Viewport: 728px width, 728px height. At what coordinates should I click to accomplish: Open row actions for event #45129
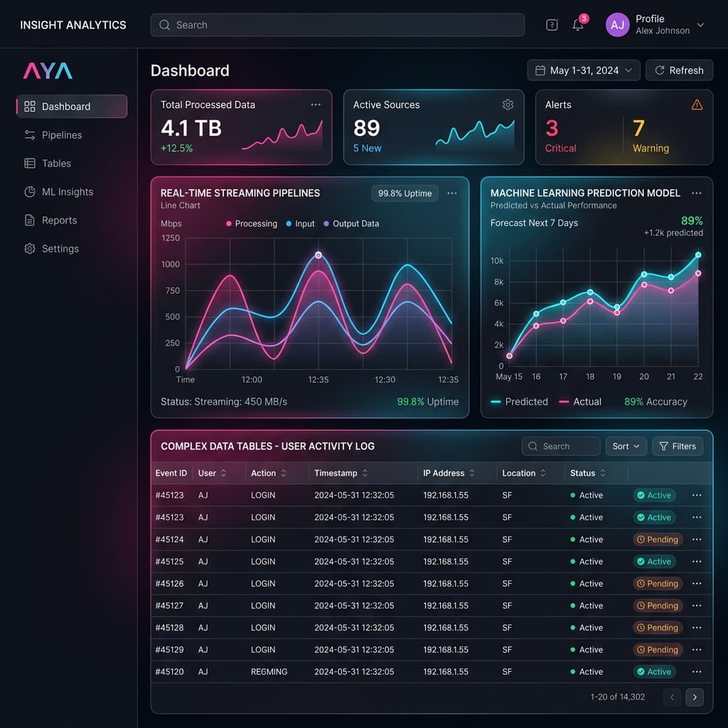coord(697,650)
